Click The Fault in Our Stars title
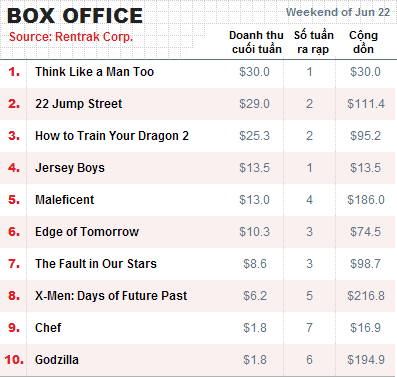397x377 pixels. [x=96, y=264]
